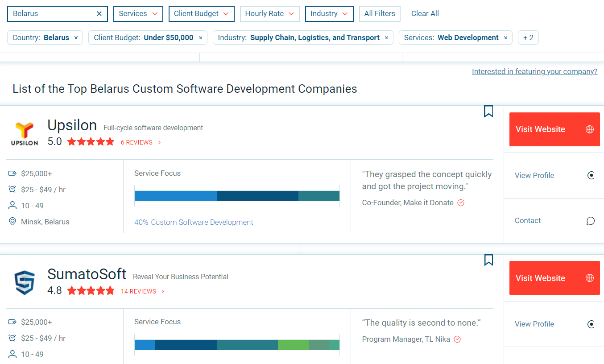This screenshot has width=604, height=364.
Task: Click the 'They grasped the concept quickly' quote
Action: point(427,180)
